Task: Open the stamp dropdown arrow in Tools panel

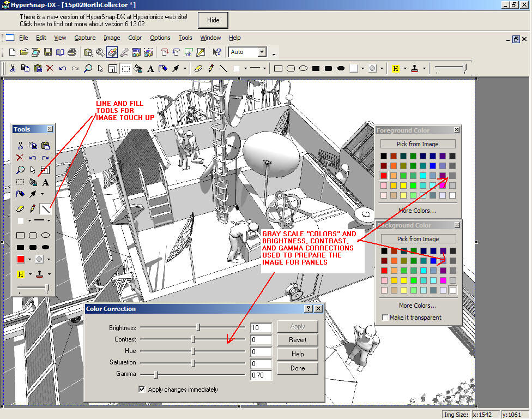Action: click(x=49, y=274)
